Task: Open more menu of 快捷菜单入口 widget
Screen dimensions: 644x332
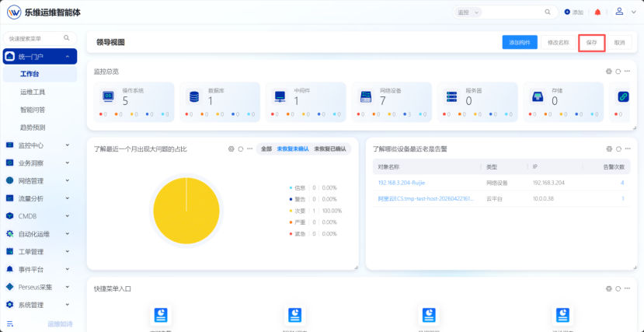Action: point(627,289)
